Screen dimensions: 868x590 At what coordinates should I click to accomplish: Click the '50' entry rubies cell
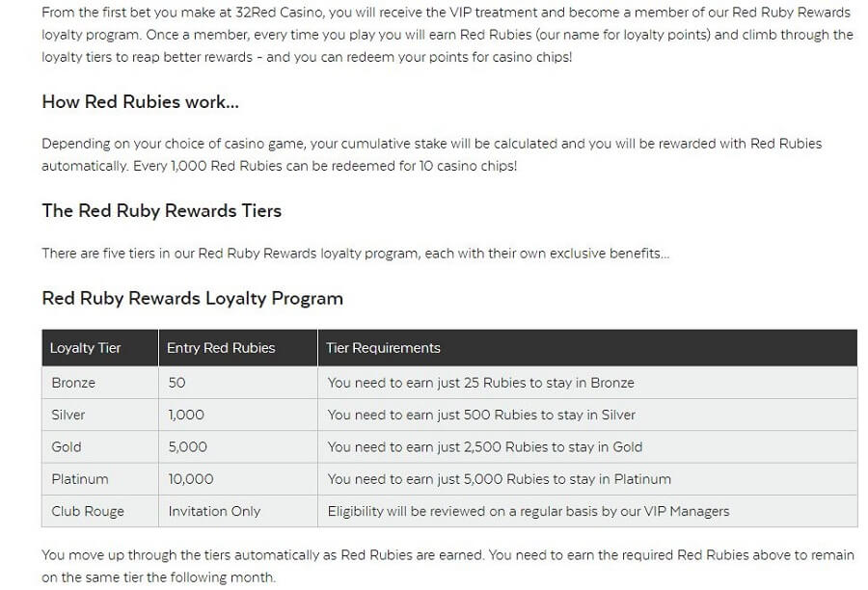(x=238, y=383)
